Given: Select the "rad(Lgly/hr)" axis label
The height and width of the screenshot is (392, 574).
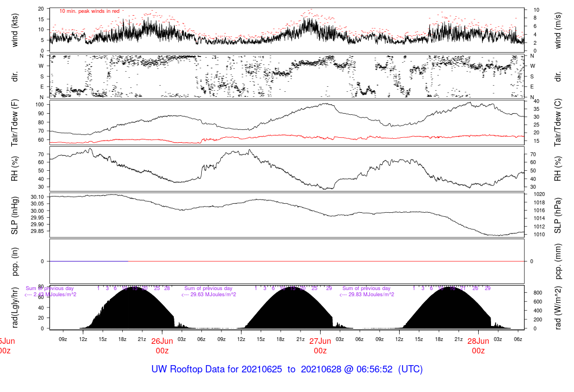Looking at the screenshot, I should 15,307.
